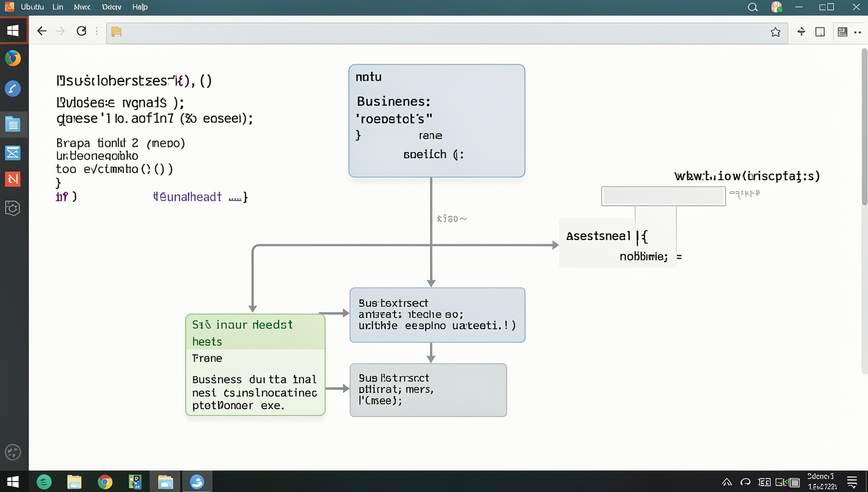Open Chrome from the bottom taskbar
This screenshot has width=868, height=492.
coord(105,482)
